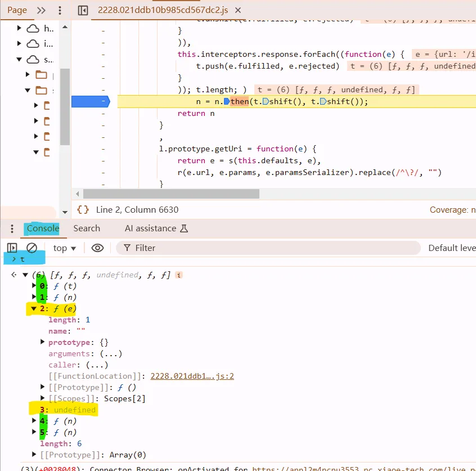Click the cloud icon beside 's...'
Screen dimensions: 476x471
[x=33, y=60]
